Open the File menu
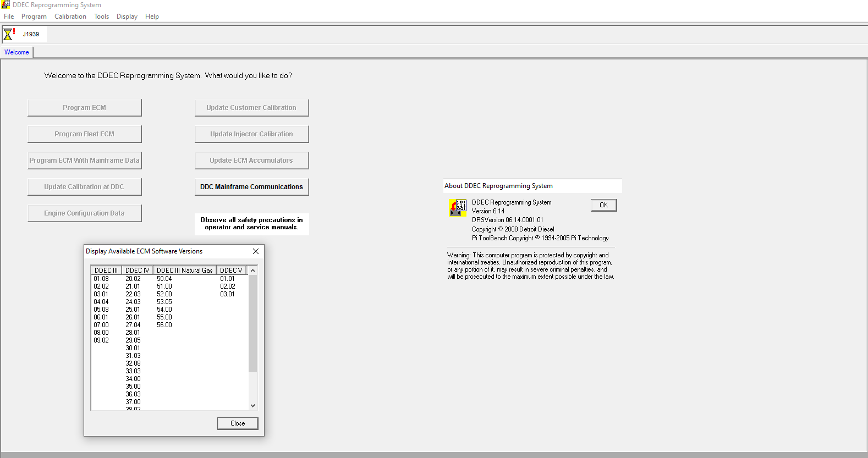This screenshot has height=458, width=868. [x=9, y=16]
